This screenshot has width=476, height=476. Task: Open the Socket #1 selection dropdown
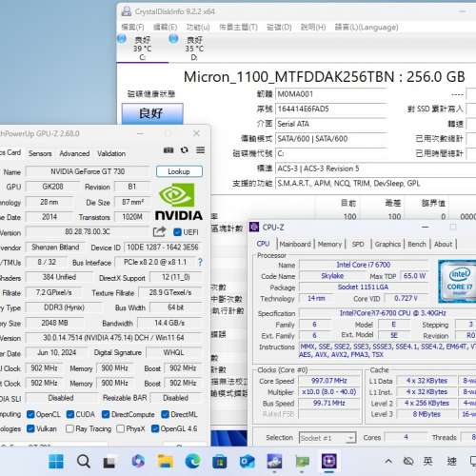327,438
